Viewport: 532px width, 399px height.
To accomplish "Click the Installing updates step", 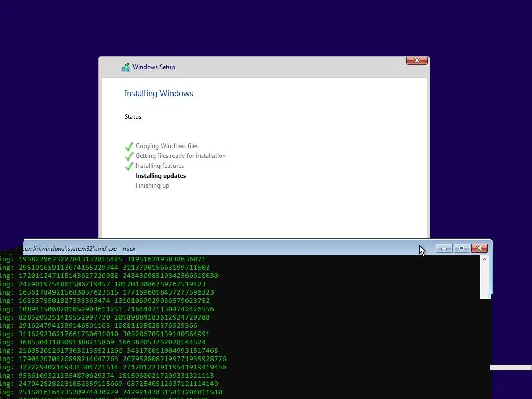I will pyautogui.click(x=161, y=176).
